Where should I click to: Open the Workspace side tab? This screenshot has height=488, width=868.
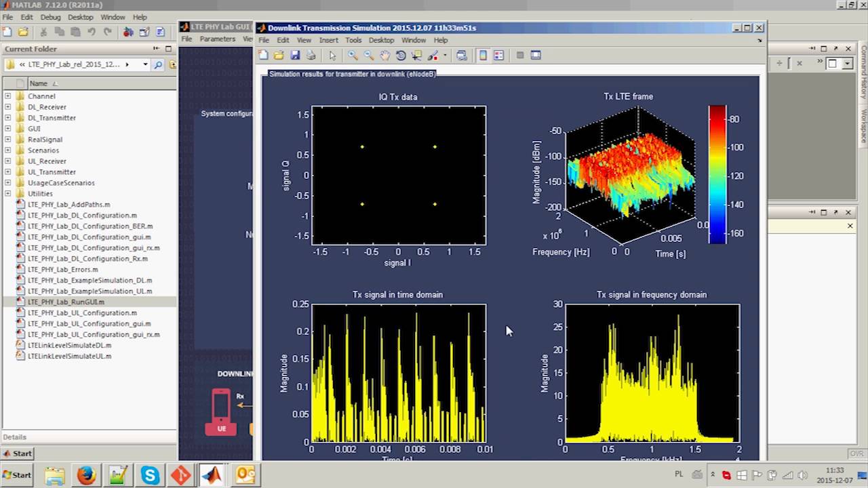[864, 125]
